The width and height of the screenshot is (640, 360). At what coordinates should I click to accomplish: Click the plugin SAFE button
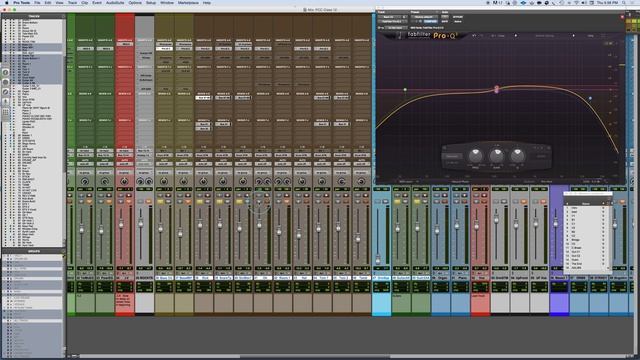[x=444, y=21]
